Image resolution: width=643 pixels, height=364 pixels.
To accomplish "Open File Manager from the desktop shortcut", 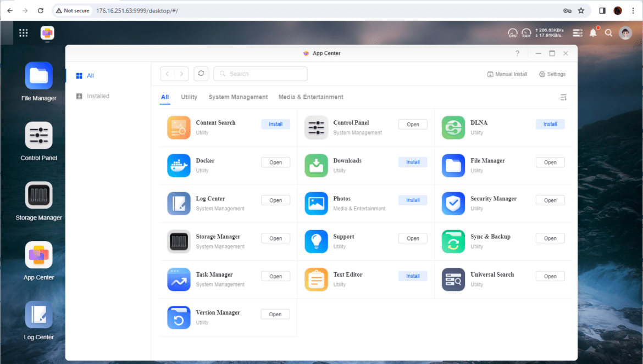I will 39,76.
